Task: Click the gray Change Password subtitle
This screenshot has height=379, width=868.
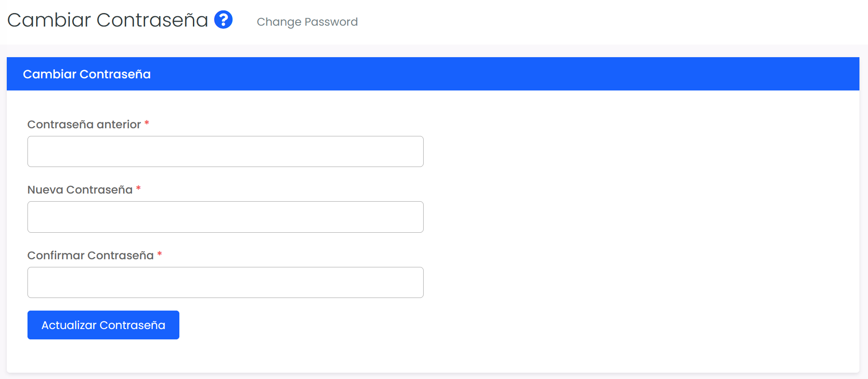Action: (x=307, y=22)
